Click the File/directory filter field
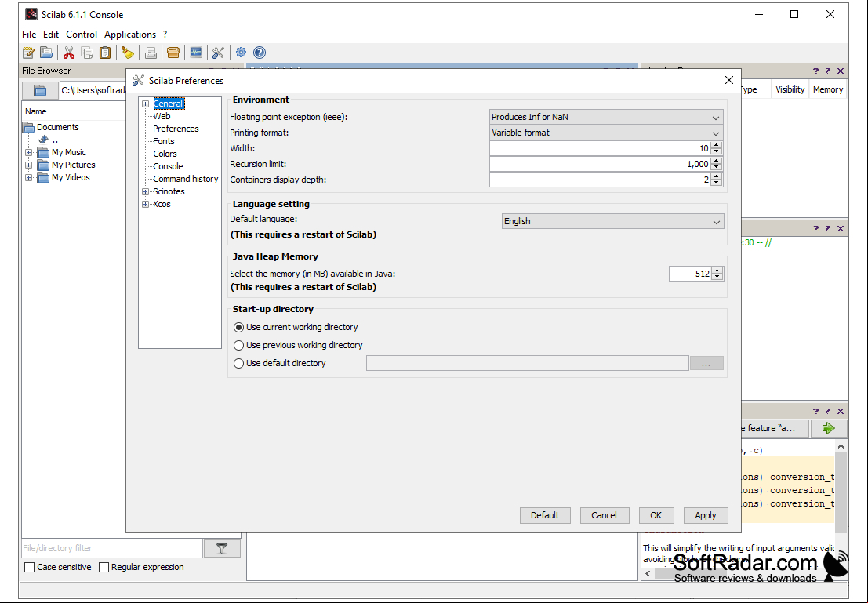The height and width of the screenshot is (603, 868). 112,548
